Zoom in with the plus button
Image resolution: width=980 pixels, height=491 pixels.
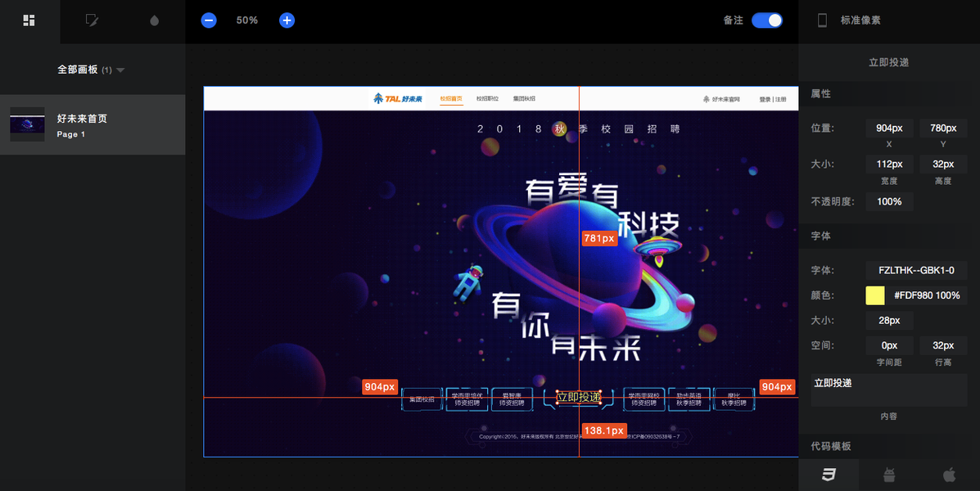[287, 20]
